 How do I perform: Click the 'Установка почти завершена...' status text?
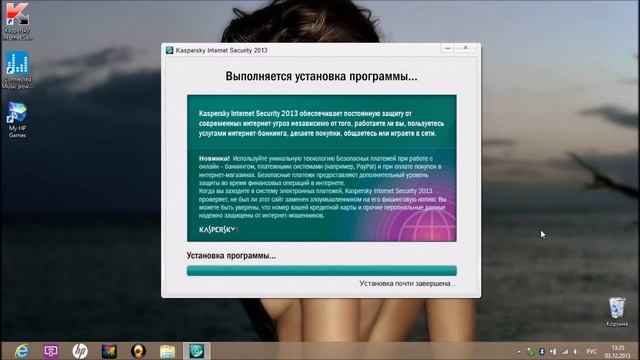coord(407,283)
